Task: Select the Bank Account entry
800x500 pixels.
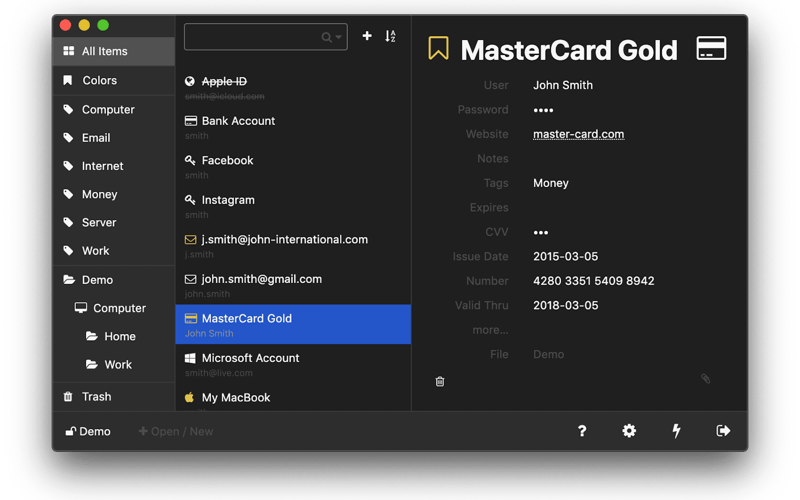Action: pos(293,127)
